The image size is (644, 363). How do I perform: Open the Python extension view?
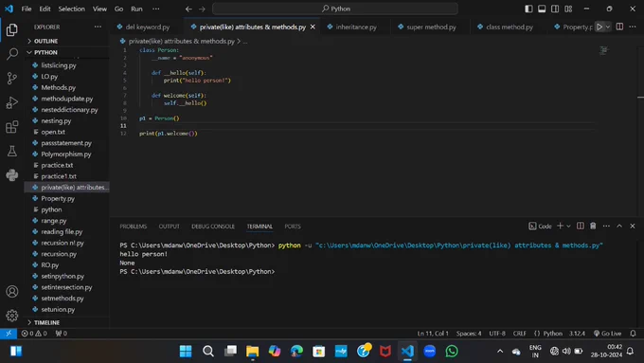(12, 175)
